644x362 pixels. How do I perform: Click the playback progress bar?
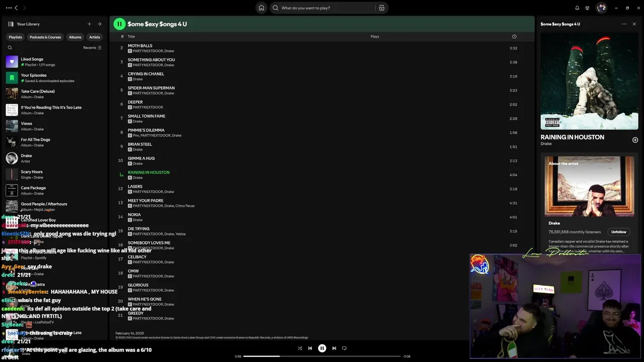coord(322,356)
